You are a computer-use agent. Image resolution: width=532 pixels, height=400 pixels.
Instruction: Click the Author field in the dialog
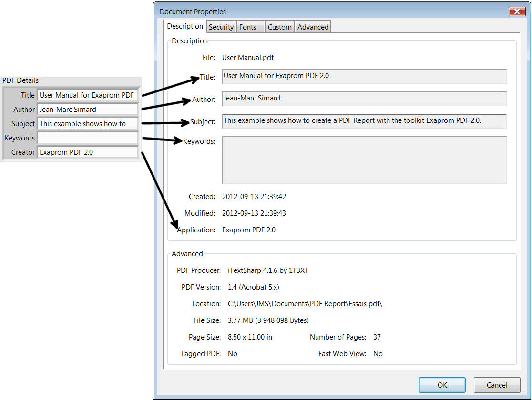coord(364,99)
